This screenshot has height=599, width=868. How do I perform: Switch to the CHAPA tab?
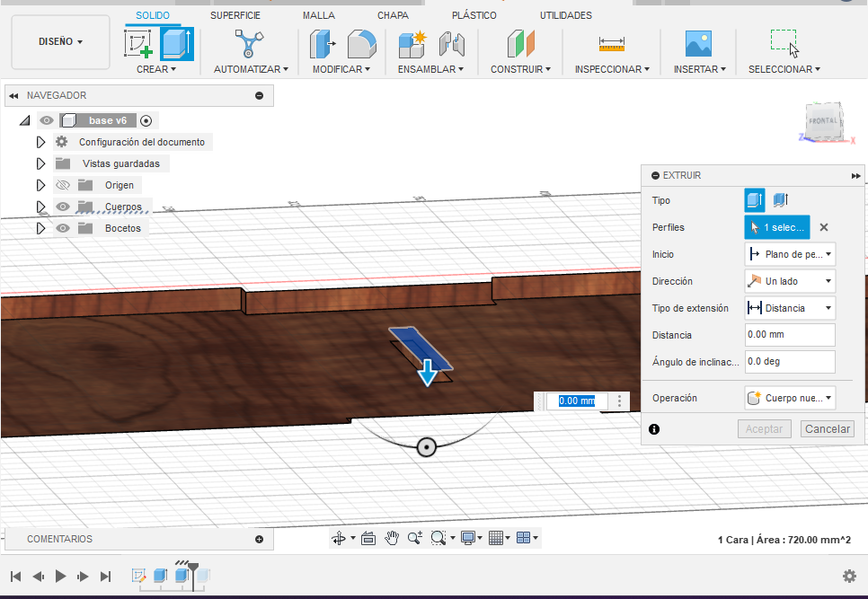coord(393,15)
